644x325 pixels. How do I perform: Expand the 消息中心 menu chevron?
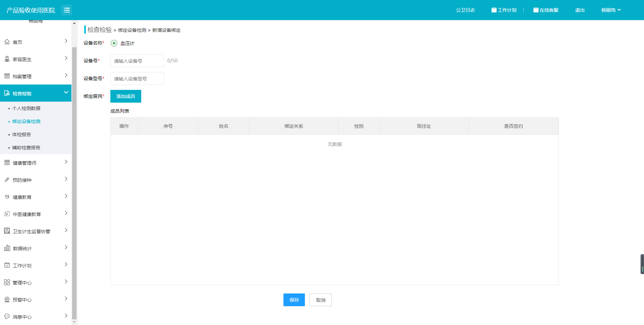(66, 316)
